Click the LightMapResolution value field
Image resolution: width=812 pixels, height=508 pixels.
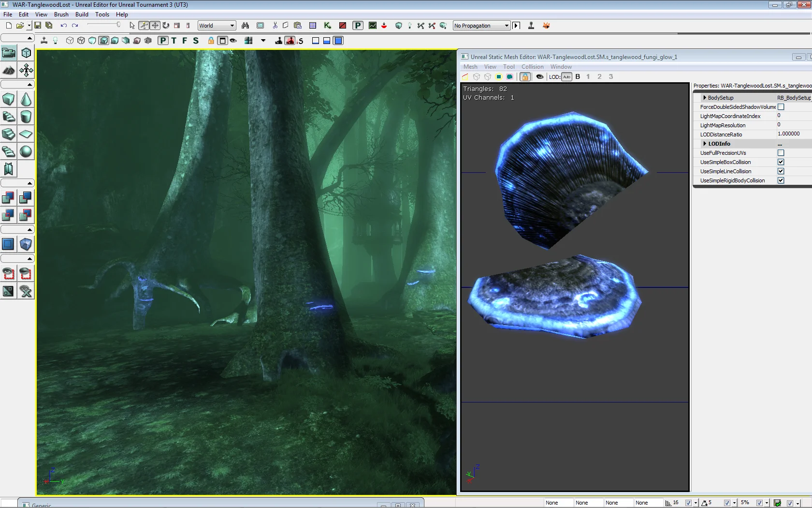coord(794,125)
